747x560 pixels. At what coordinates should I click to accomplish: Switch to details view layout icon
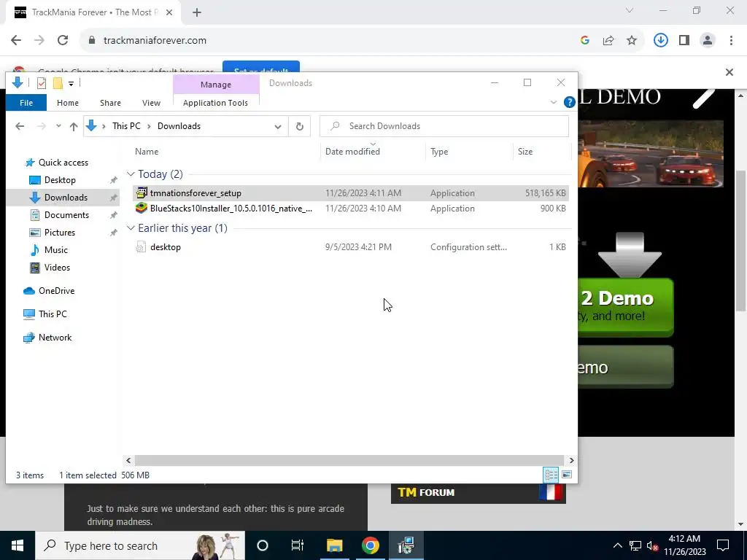tap(551, 475)
